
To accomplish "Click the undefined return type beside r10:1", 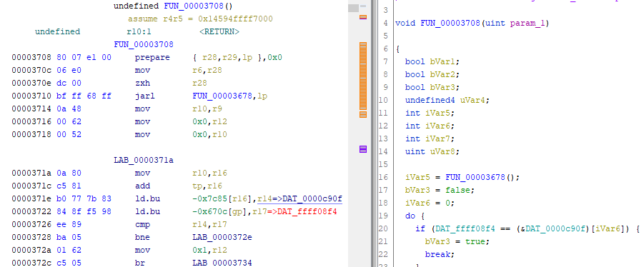I will 57,31.
